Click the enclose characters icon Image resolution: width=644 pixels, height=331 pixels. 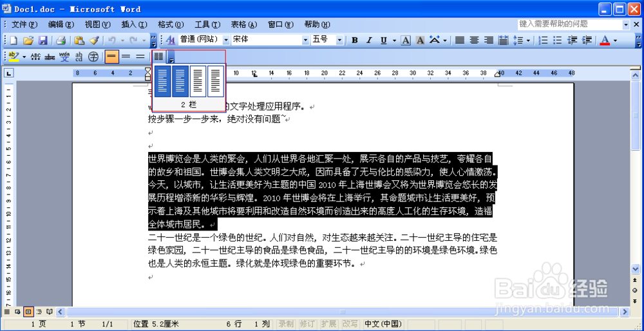[93, 56]
